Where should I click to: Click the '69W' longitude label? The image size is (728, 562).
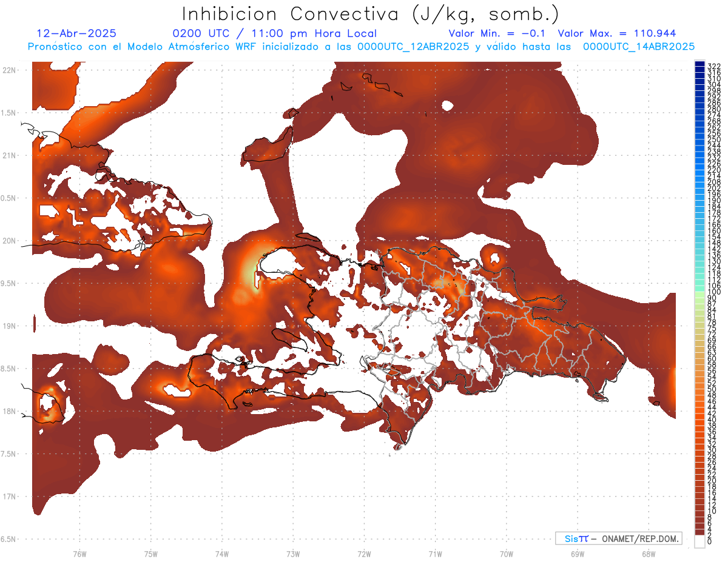pyautogui.click(x=578, y=554)
